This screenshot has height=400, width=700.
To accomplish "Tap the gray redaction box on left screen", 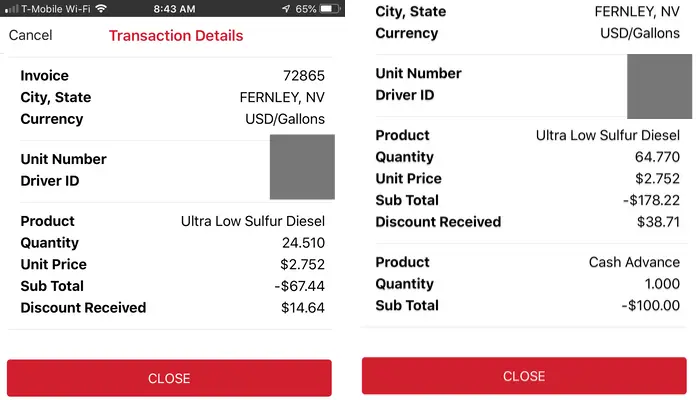I will click(302, 167).
